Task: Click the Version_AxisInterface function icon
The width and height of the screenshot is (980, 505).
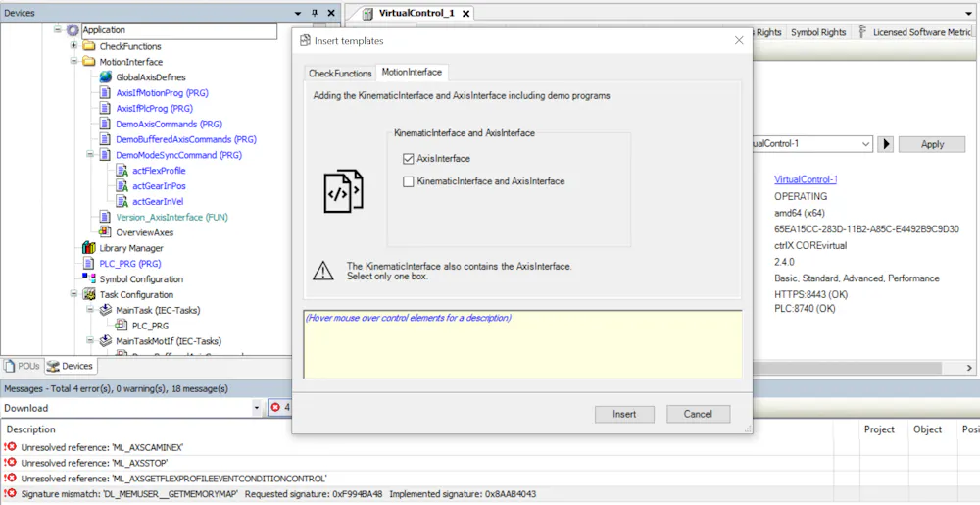Action: coord(106,217)
